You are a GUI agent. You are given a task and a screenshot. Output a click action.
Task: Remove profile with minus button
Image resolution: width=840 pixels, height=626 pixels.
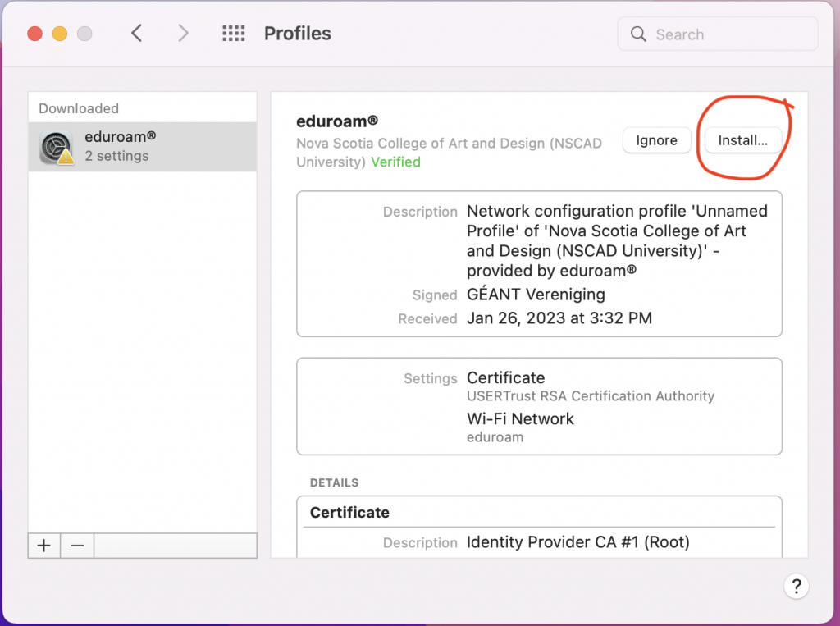point(77,546)
